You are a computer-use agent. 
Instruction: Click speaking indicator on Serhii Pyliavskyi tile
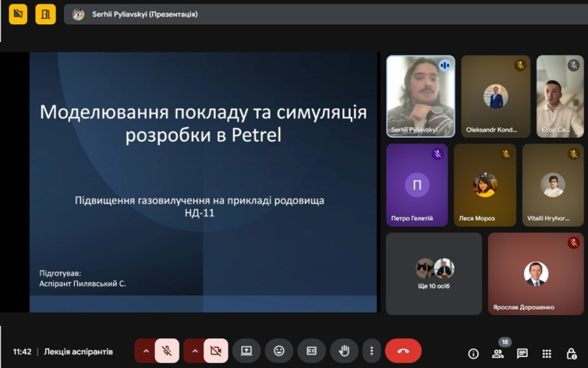[x=445, y=66]
